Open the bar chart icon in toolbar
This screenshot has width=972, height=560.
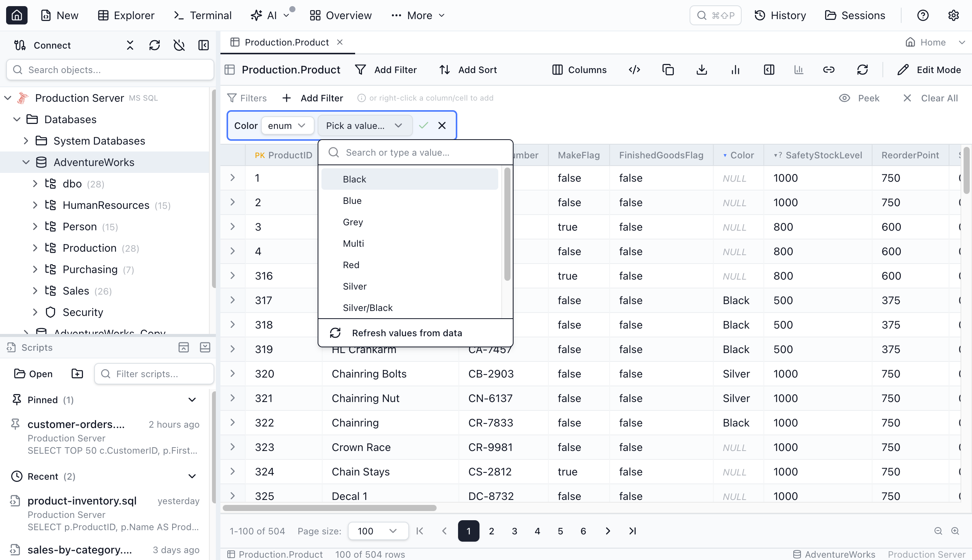[736, 70]
